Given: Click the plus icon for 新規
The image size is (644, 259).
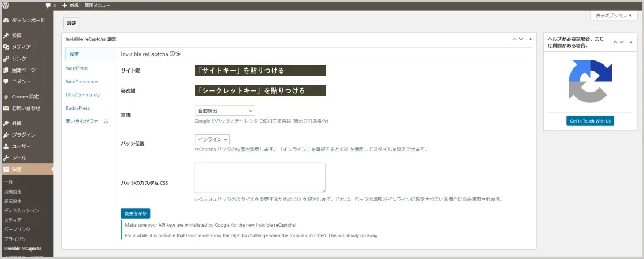Looking at the screenshot, I should pos(64,5).
